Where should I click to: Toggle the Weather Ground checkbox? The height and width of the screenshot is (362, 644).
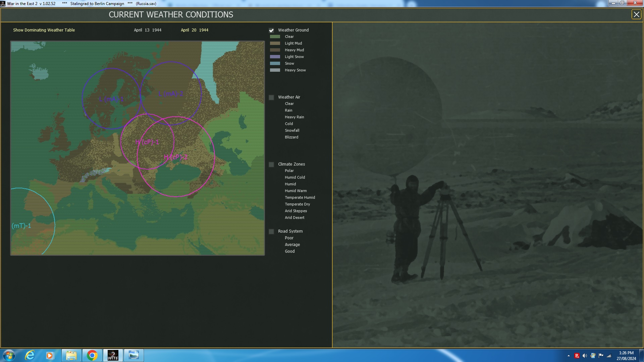tap(271, 30)
